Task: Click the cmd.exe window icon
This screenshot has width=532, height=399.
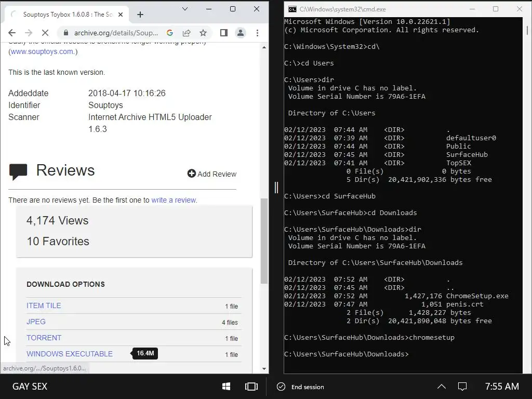Action: pos(292,9)
